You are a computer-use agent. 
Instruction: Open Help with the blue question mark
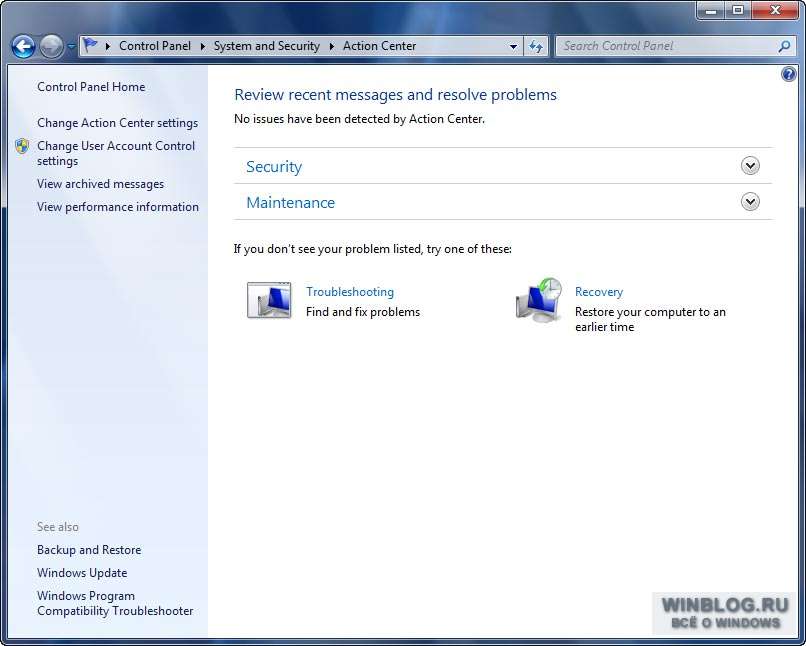[788, 75]
